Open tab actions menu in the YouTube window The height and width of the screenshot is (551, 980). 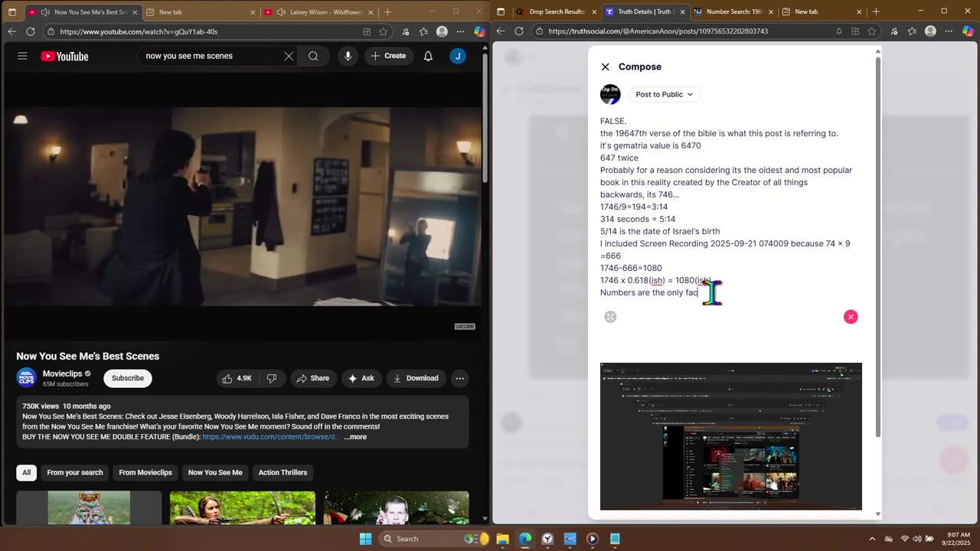pyautogui.click(x=11, y=11)
